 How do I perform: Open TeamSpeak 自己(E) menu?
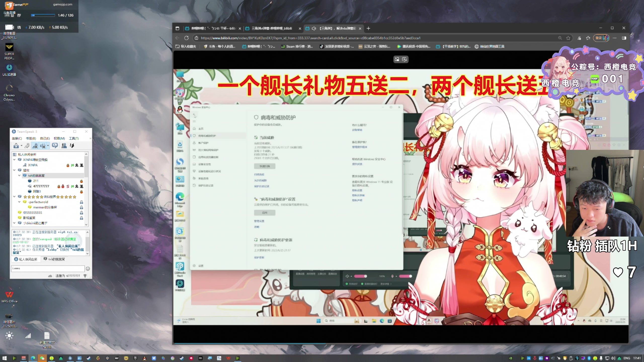point(45,138)
